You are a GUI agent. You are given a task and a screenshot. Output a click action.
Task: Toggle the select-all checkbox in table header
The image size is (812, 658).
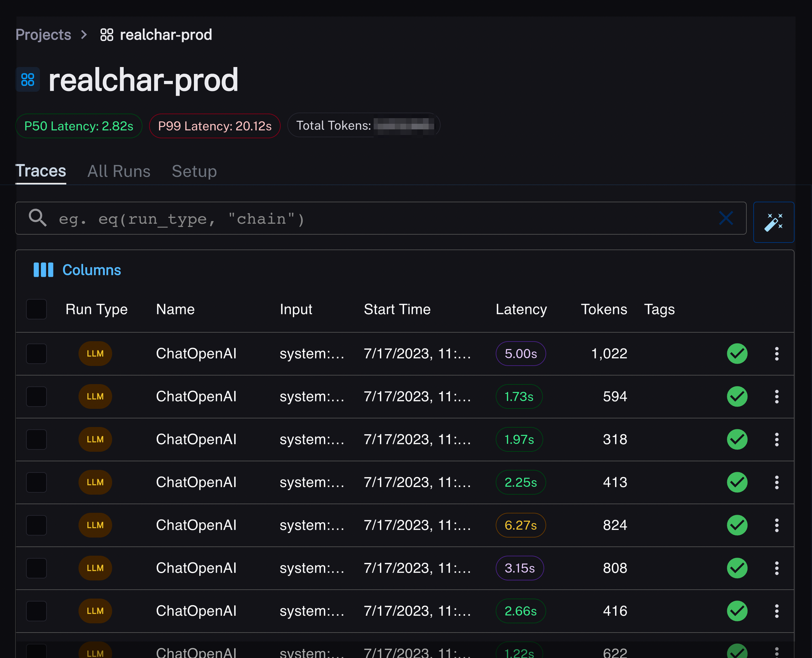(37, 310)
